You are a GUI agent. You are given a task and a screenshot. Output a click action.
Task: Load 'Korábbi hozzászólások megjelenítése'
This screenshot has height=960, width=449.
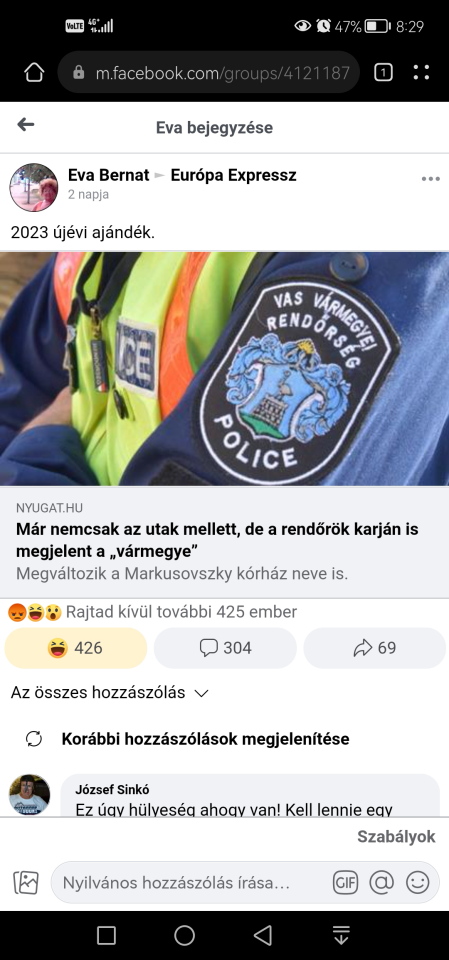click(x=205, y=739)
